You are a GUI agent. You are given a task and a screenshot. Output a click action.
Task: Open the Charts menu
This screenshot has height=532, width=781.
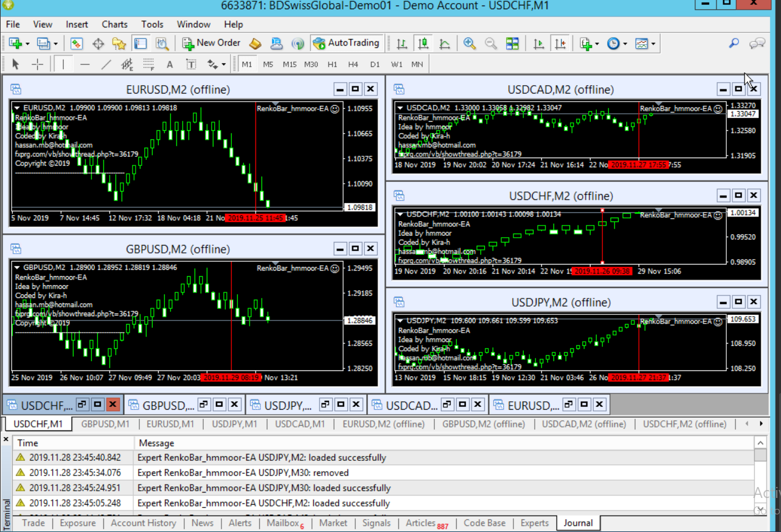click(114, 24)
